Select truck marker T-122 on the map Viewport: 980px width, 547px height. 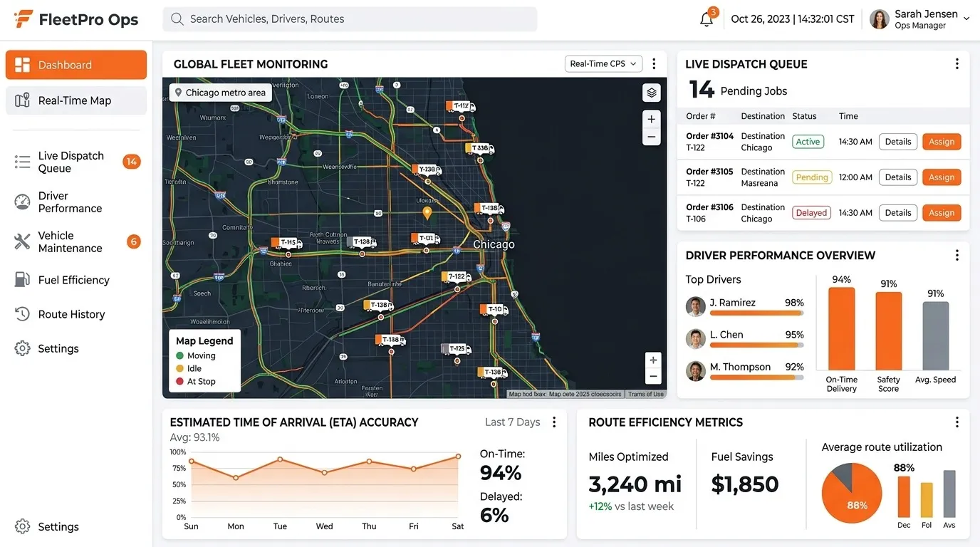[x=456, y=277]
